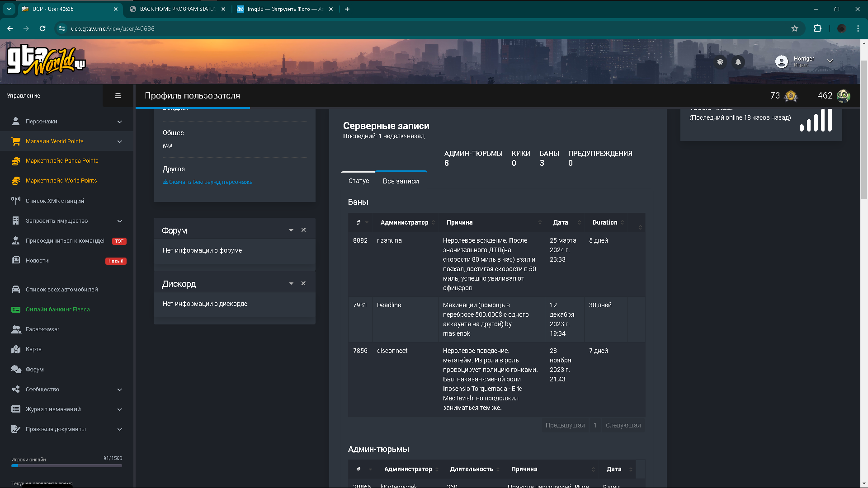Screen dimensions: 868x488
Task: Click the XMR stations radio tower icon
Action: point(16,201)
